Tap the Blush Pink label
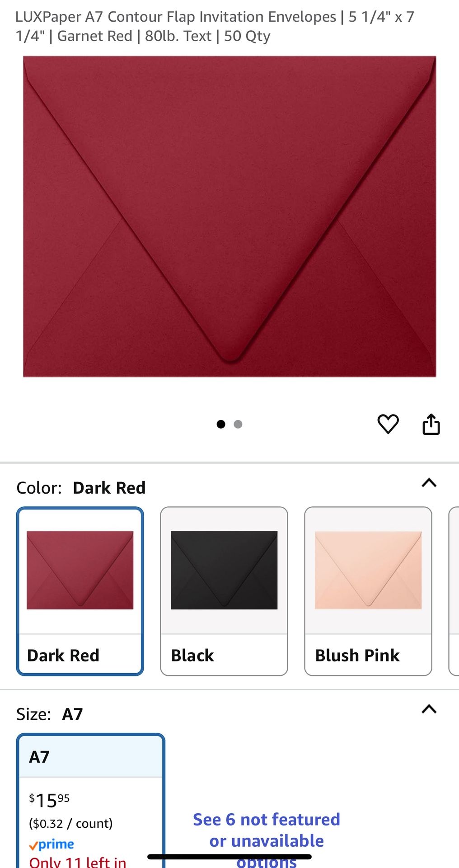This screenshot has width=459, height=868. tap(357, 655)
